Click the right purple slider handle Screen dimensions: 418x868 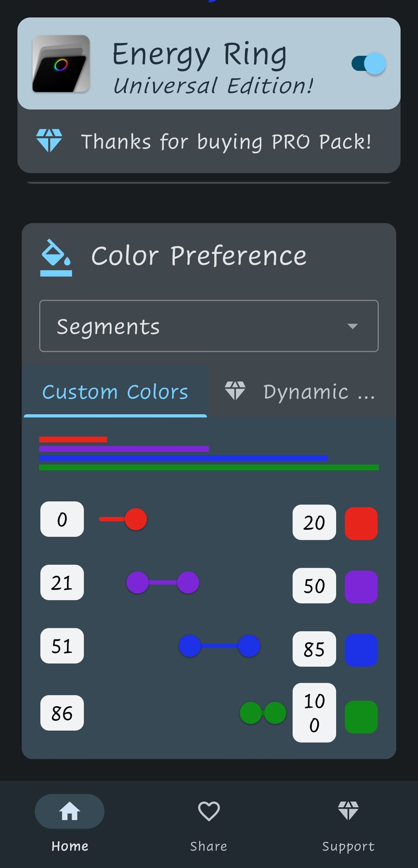(188, 582)
